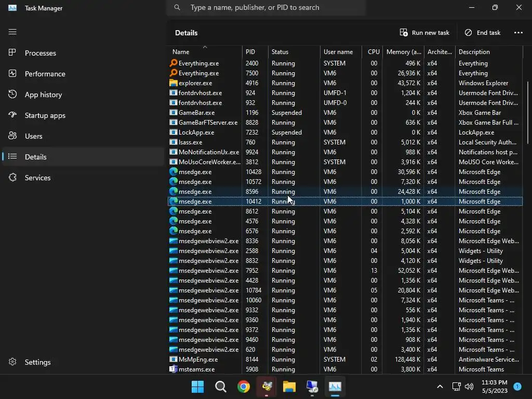This screenshot has width=532, height=399.
Task: Click the App history clock icon
Action: point(12,95)
